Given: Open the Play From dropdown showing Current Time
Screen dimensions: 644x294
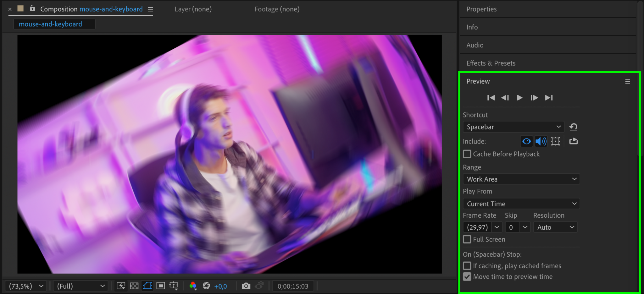Looking at the screenshot, I should [x=521, y=204].
